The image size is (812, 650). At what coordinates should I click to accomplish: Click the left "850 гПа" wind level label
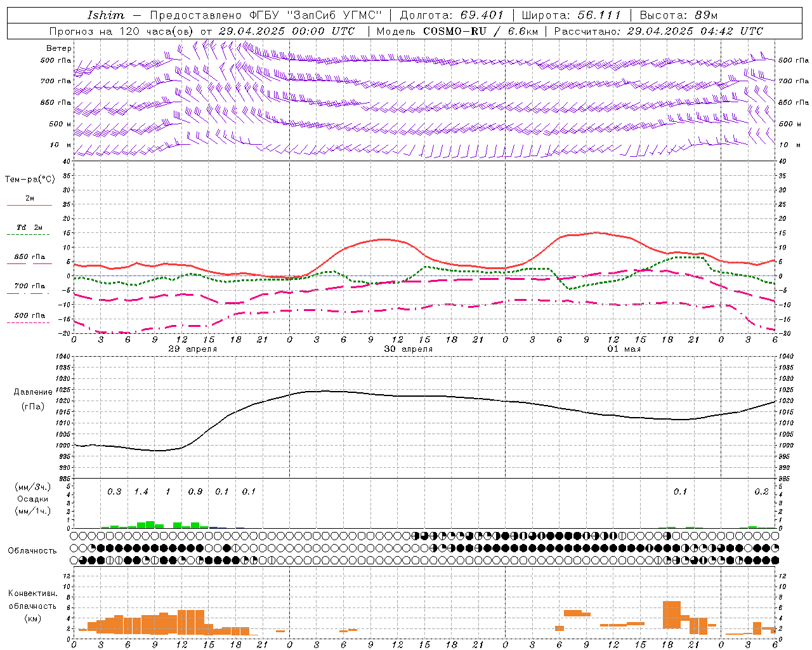tap(56, 102)
